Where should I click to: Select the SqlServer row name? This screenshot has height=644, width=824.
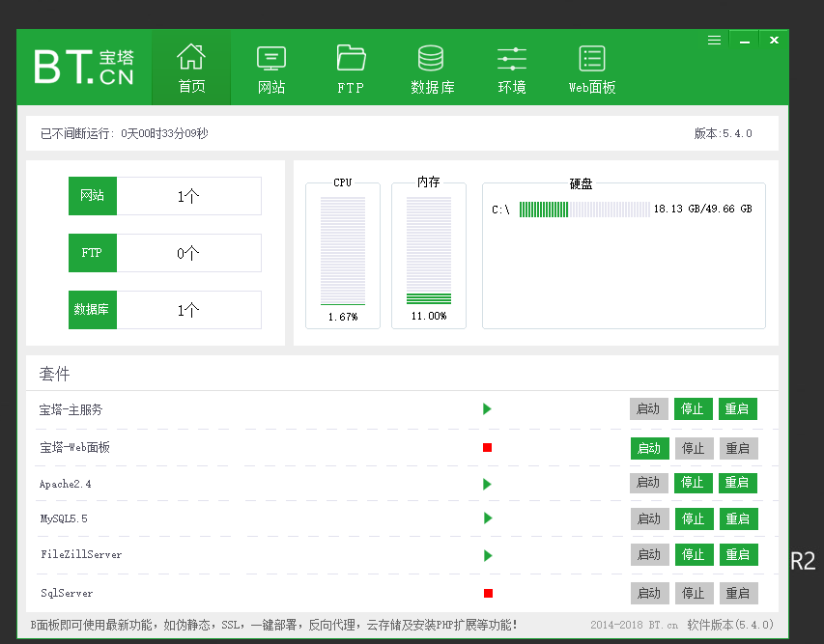click(x=67, y=593)
